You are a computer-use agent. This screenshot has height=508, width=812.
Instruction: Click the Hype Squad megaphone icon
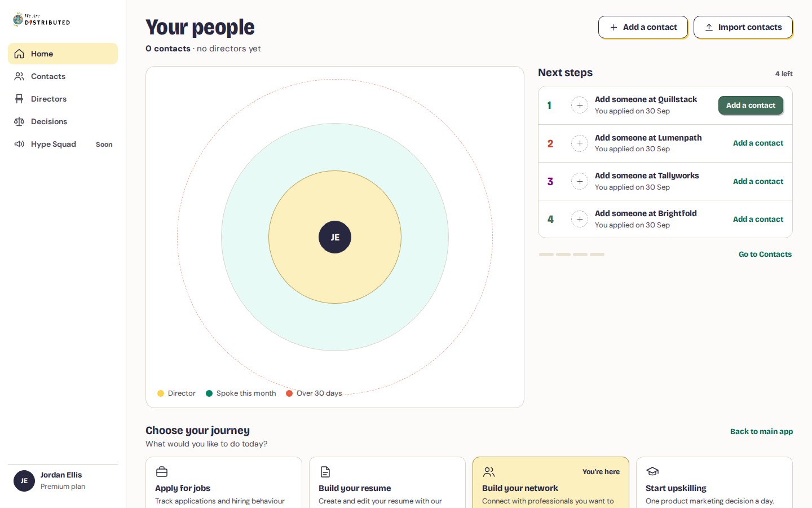pyautogui.click(x=19, y=144)
